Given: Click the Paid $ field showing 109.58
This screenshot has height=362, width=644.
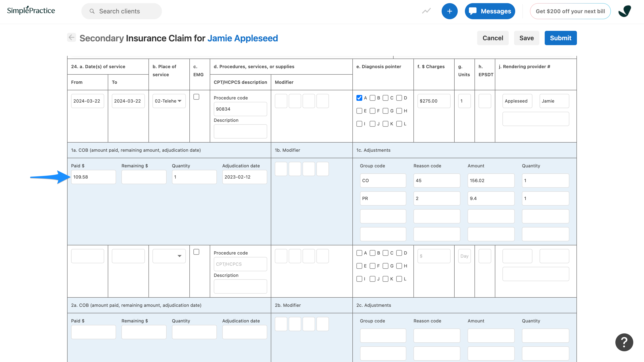Looking at the screenshot, I should [93, 177].
